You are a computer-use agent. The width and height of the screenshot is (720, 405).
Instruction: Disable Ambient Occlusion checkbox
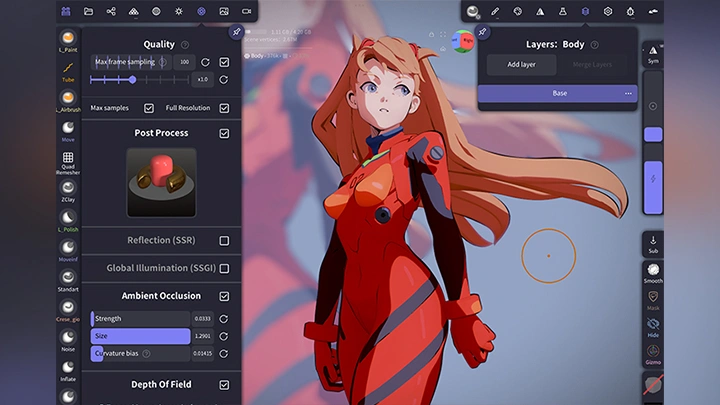point(224,296)
